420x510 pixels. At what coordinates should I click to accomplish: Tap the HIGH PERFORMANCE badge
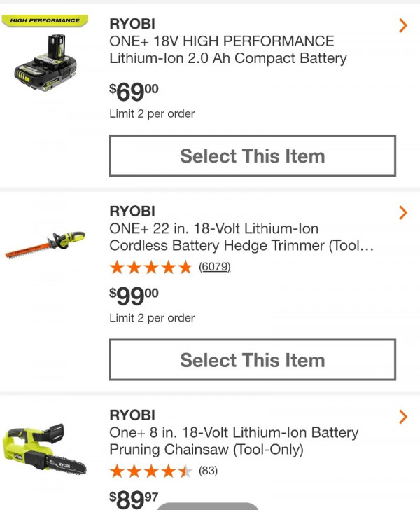[45, 20]
